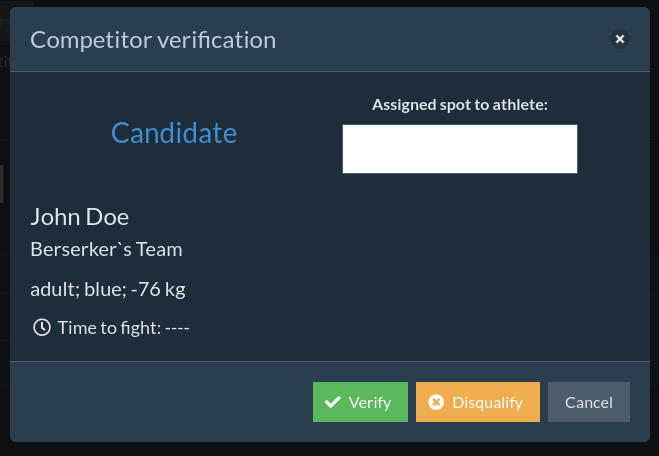Click the circled X icon in Disqualify
This screenshot has width=659, height=456.
click(436, 402)
